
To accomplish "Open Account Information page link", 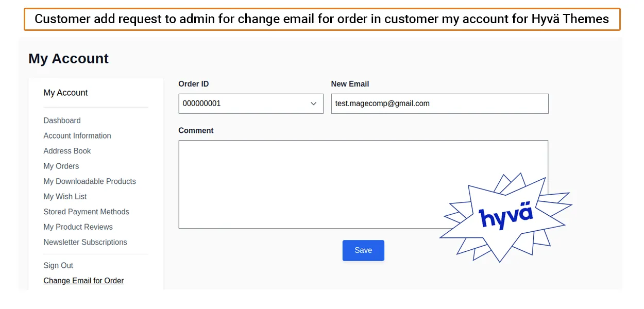I will [77, 136].
